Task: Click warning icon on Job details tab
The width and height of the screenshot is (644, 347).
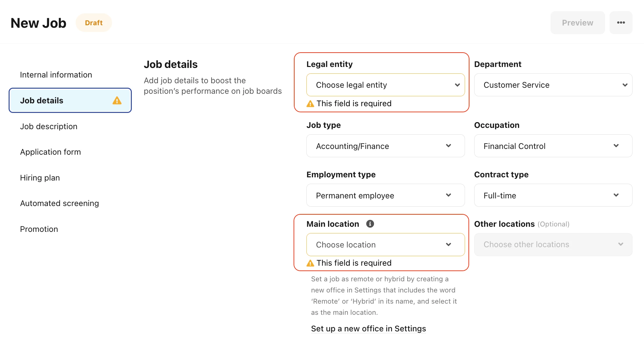Action: coord(117,100)
